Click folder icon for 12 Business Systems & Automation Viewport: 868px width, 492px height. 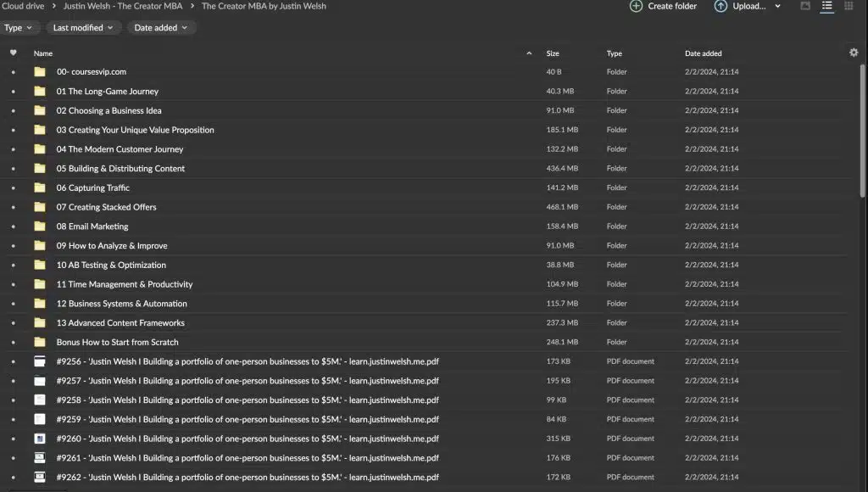40,304
